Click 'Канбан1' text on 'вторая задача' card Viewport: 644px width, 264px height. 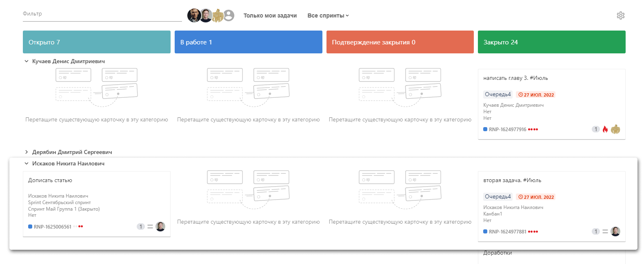(493, 214)
